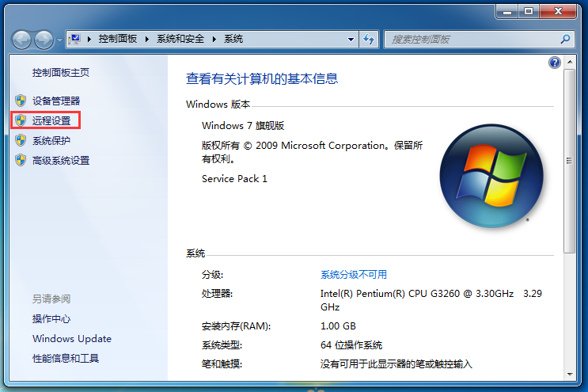Open 性能信息和工具 link
Screen dimensions: 588x392
pos(66,359)
